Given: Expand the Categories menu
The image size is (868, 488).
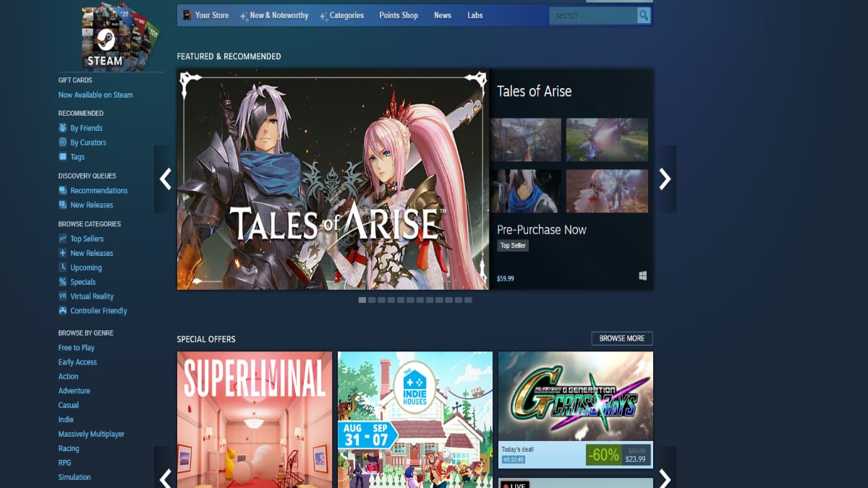Looking at the screenshot, I should (346, 14).
